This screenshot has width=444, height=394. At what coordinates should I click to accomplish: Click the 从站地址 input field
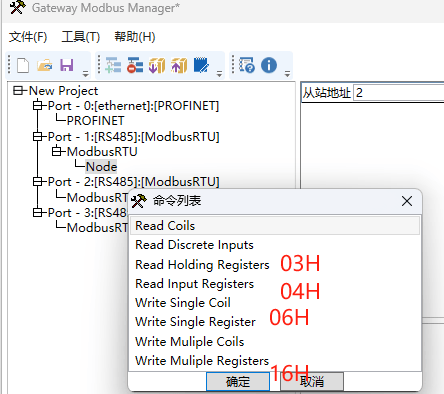(x=399, y=92)
